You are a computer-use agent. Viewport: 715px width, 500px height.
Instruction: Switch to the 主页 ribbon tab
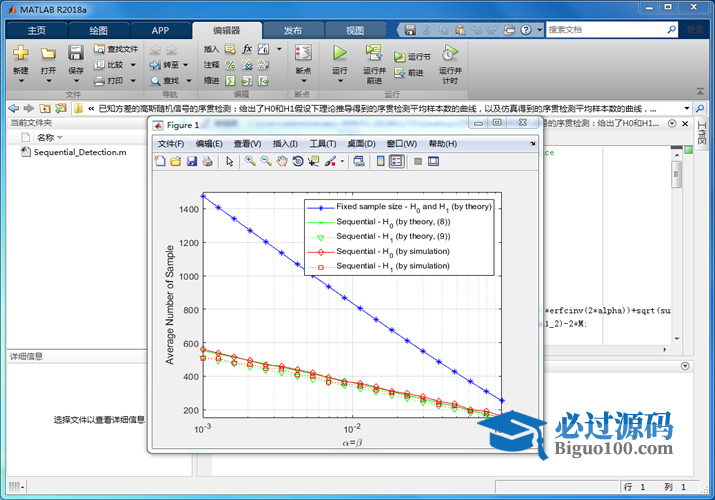click(x=36, y=31)
